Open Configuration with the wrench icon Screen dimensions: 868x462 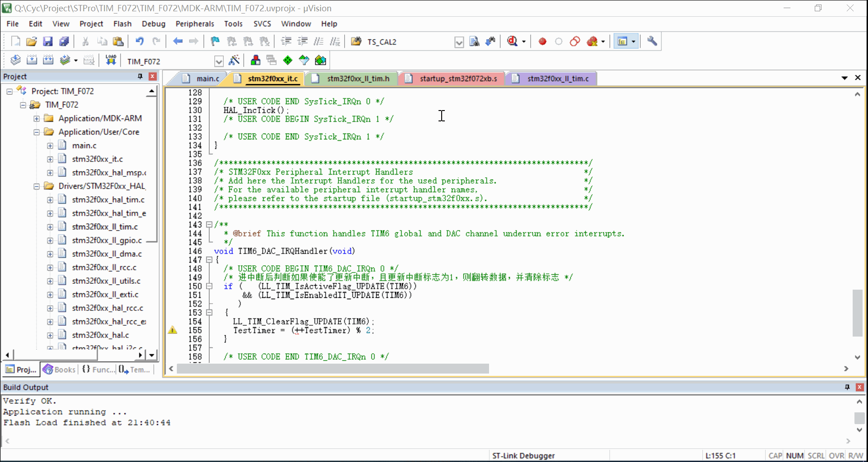click(652, 42)
